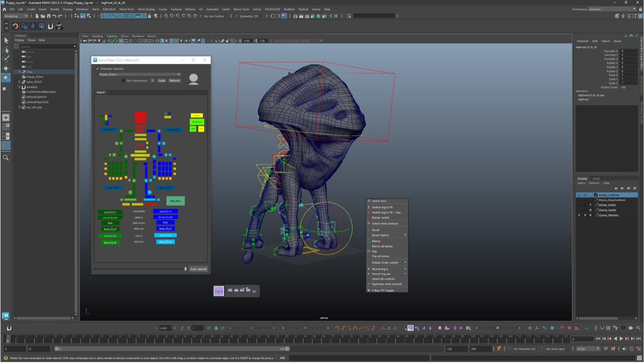Toggle visibility of Ozone_Meshes layer
Screen dimensions: 644x364
click(x=579, y=215)
